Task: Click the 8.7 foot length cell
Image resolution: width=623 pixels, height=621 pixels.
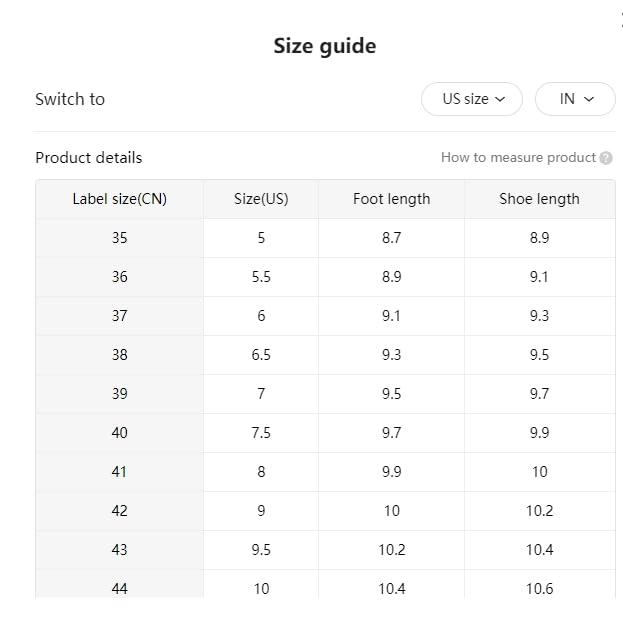Action: pyautogui.click(x=391, y=238)
